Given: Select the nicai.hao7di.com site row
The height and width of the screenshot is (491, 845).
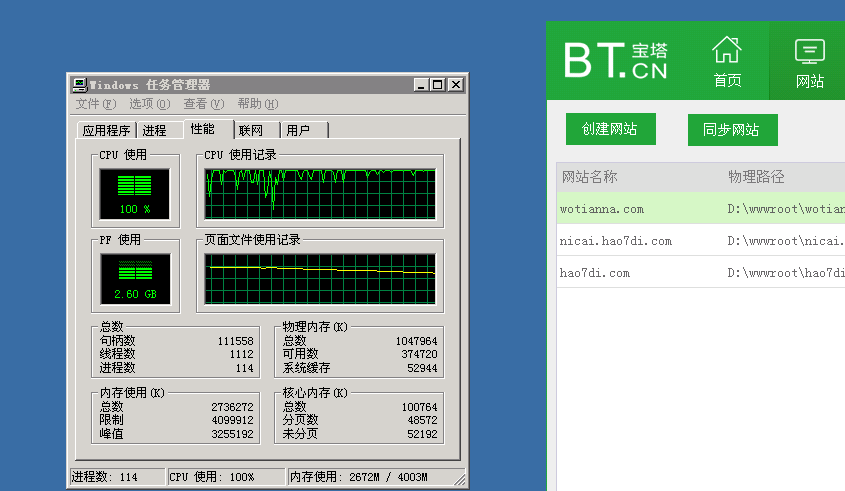Looking at the screenshot, I should click(701, 240).
